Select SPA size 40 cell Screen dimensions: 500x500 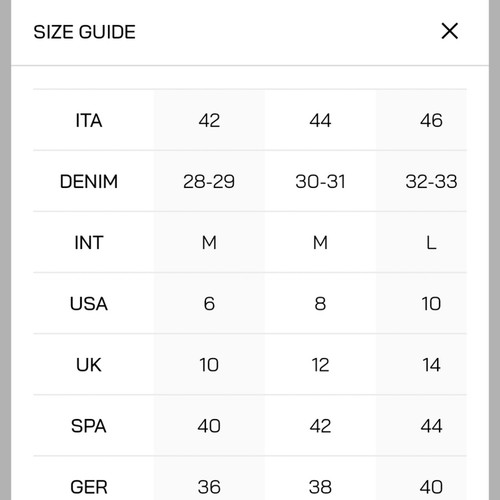[209, 426]
